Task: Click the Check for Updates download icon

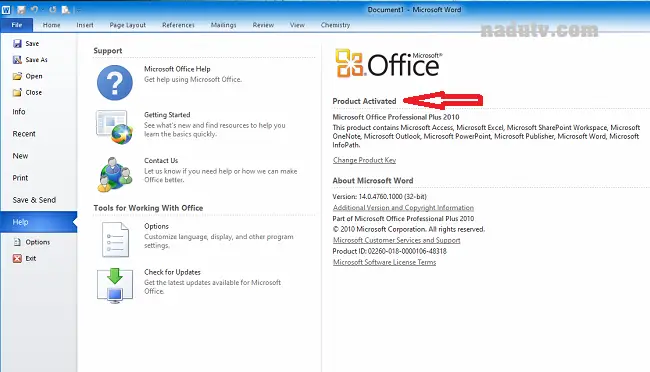Action: pyautogui.click(x=115, y=285)
